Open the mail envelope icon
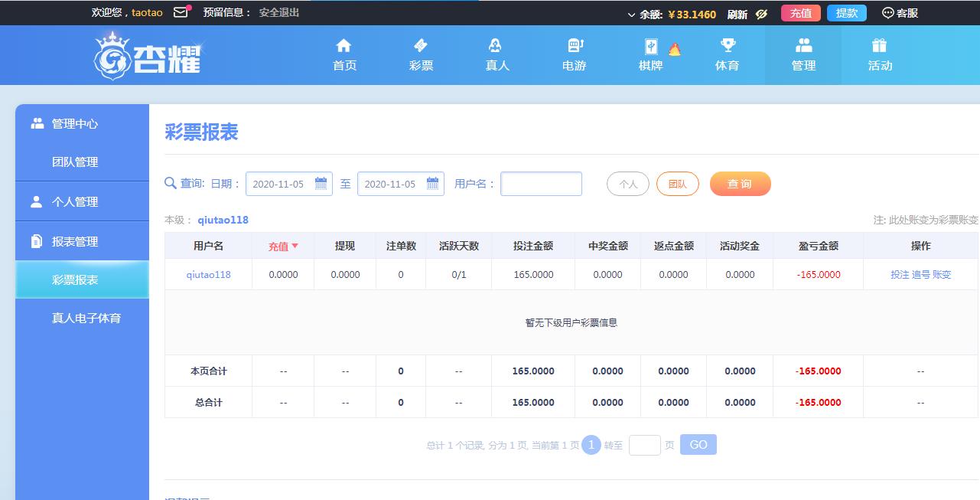This screenshot has height=500, width=980. click(x=181, y=12)
